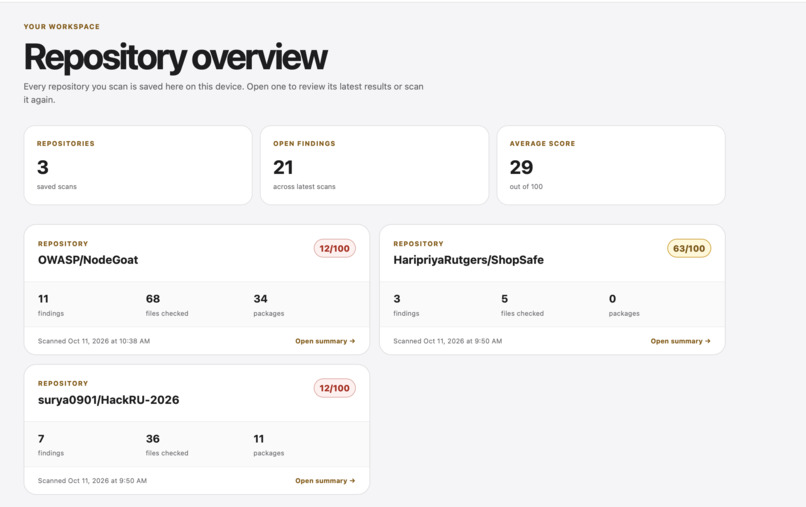The width and height of the screenshot is (806, 507).
Task: Click ShopSafe's Scanned at 9:50 AM timestamp
Action: tap(448, 341)
